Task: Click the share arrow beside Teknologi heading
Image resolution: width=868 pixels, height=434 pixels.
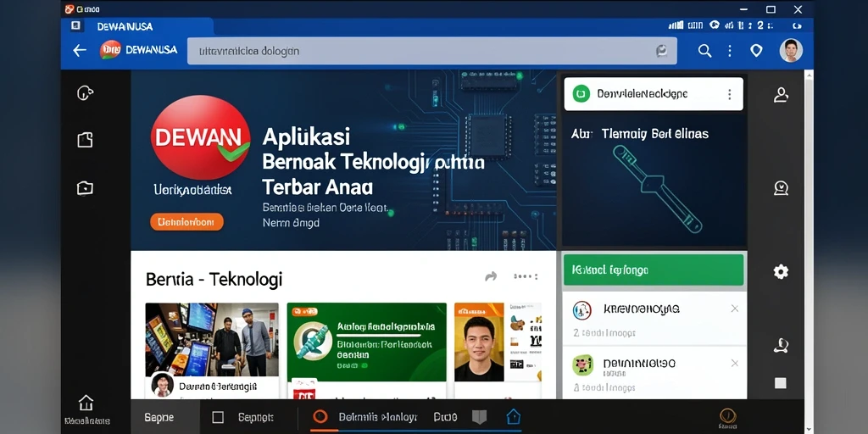Action: pyautogui.click(x=491, y=277)
